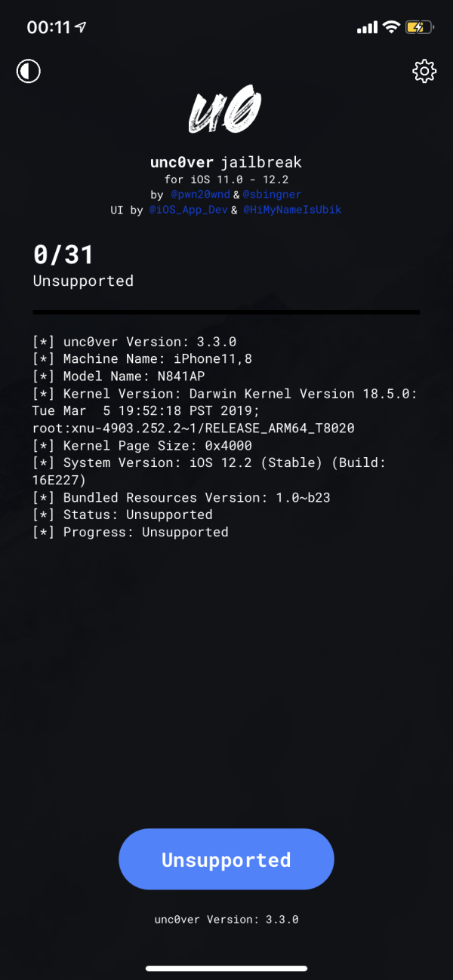This screenshot has width=453, height=980.
Task: Tap the 00:11 clock in status bar
Action: click(48, 28)
